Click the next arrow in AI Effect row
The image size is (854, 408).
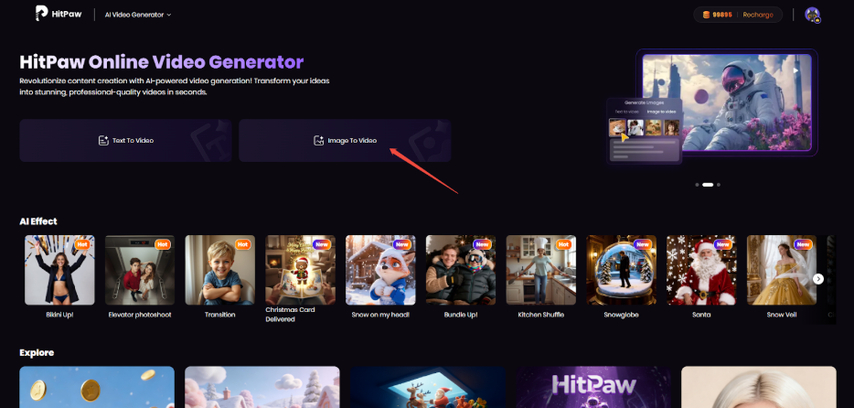pos(818,278)
